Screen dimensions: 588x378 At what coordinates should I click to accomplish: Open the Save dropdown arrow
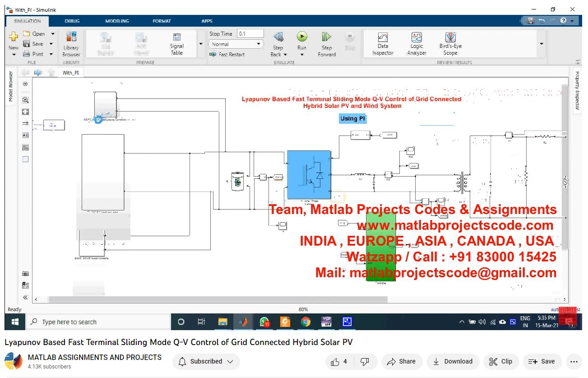point(51,44)
